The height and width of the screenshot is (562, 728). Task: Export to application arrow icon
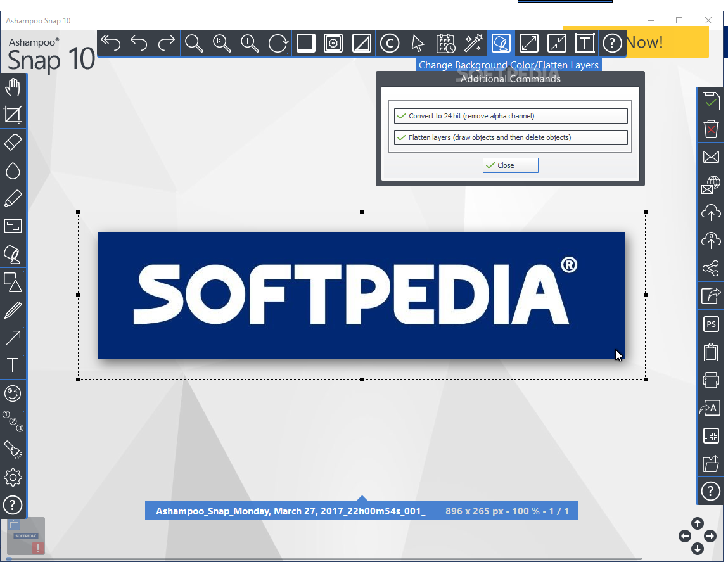(711, 296)
